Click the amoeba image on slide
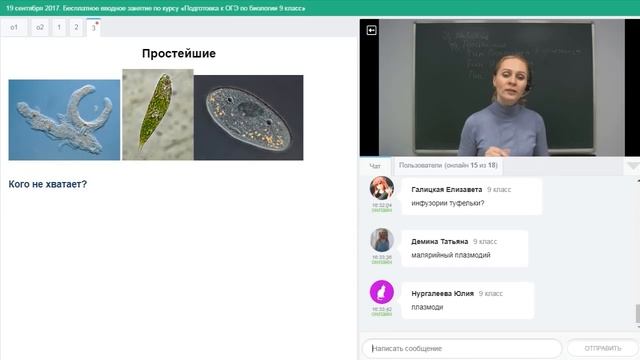The width and height of the screenshot is (640, 360). click(64, 120)
